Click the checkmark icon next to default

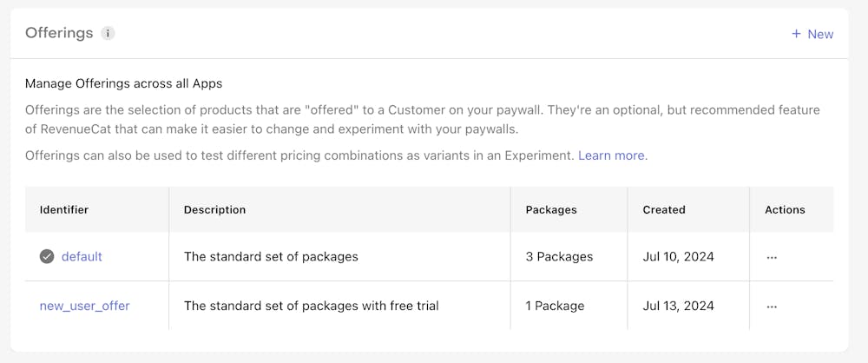[x=47, y=256]
